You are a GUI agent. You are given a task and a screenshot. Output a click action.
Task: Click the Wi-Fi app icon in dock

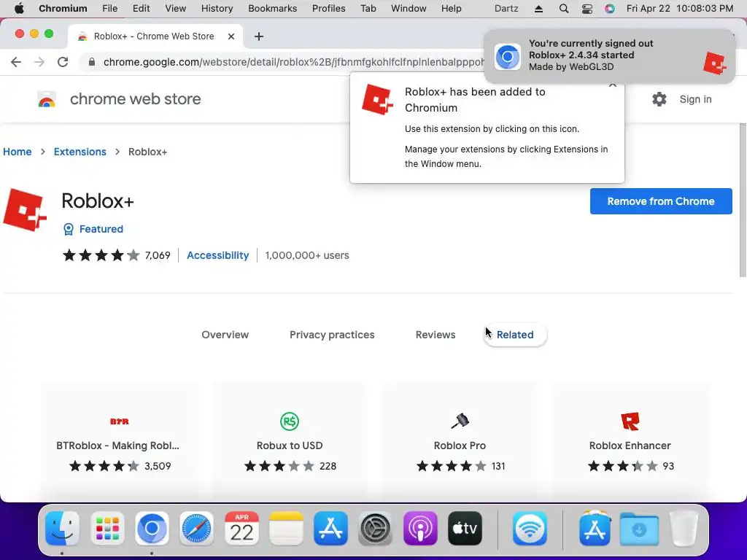point(530,529)
